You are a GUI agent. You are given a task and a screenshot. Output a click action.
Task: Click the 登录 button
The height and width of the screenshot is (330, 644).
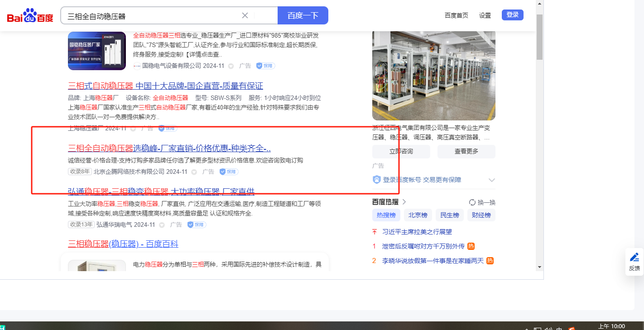point(513,15)
